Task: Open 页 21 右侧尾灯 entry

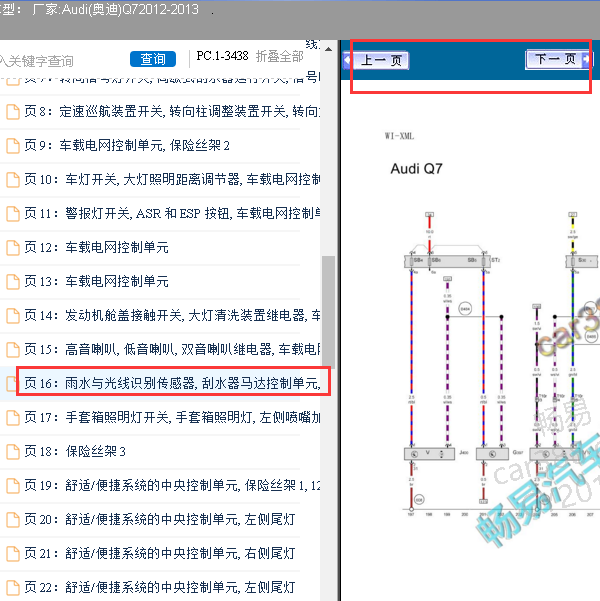Action: click(x=160, y=553)
